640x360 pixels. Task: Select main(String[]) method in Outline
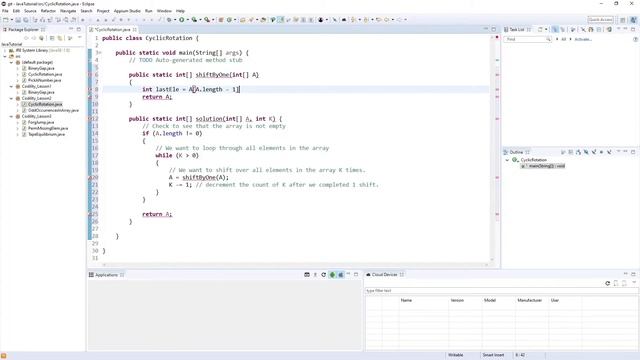[543, 166]
